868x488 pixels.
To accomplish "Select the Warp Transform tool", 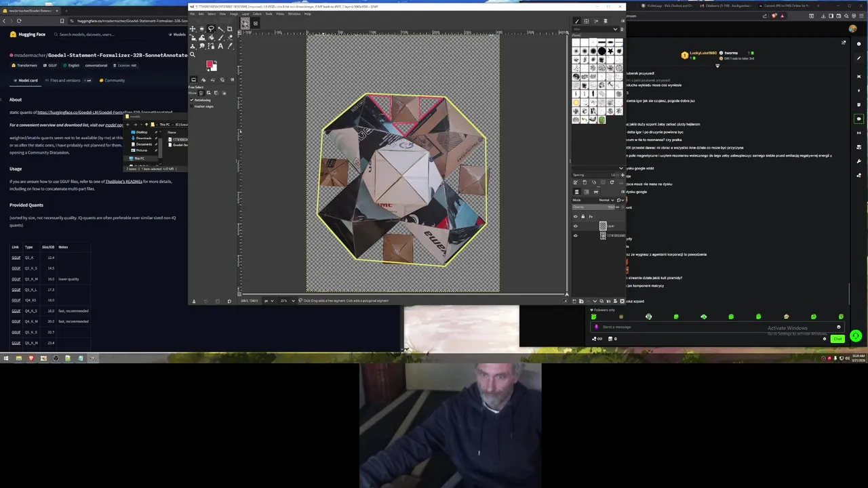I will pos(201,37).
